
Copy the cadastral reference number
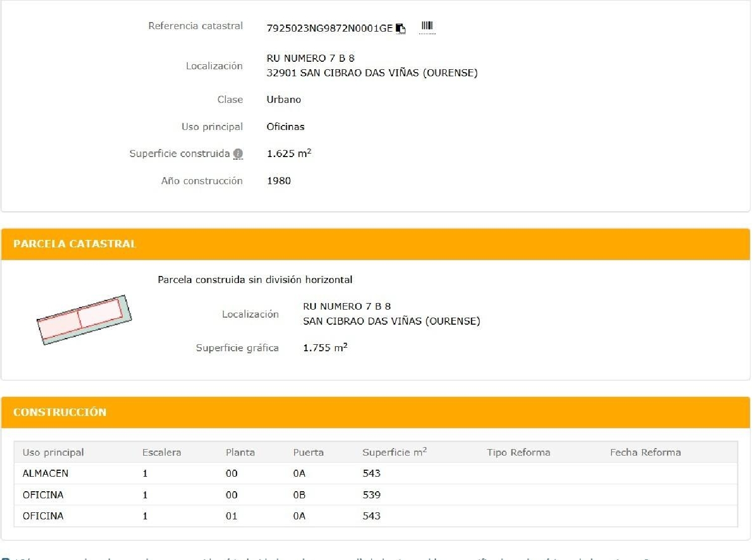pos(400,29)
